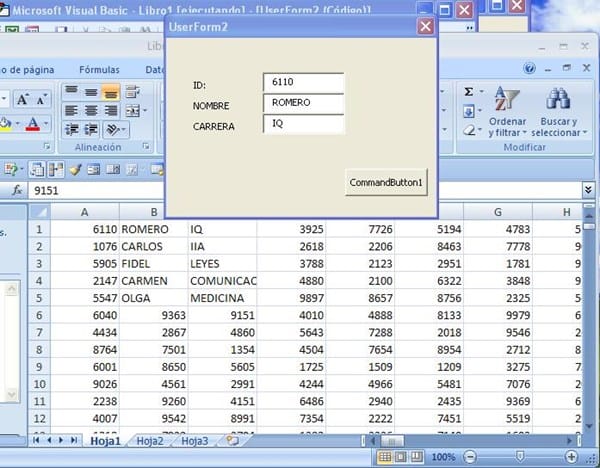The width and height of the screenshot is (600, 468).
Task: Open merge and center dropdown arrow
Action: pos(145,111)
